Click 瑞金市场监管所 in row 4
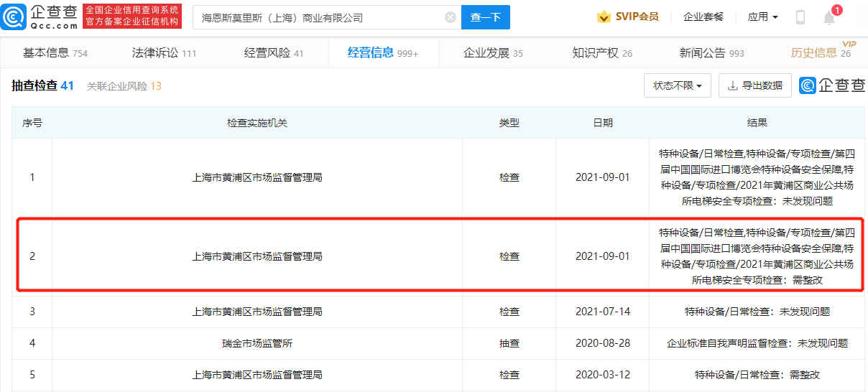The width and height of the screenshot is (868, 392). pos(257,343)
